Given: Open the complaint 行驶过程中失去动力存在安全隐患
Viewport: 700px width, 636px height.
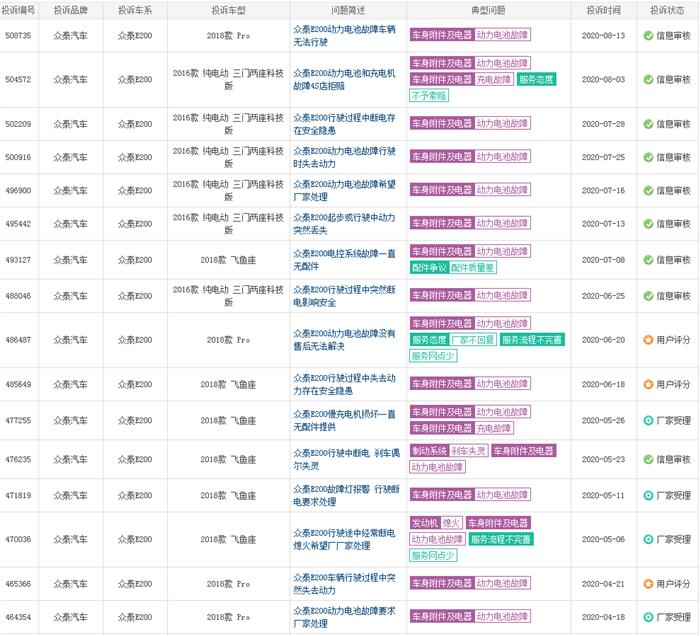Looking at the screenshot, I should 344,384.
